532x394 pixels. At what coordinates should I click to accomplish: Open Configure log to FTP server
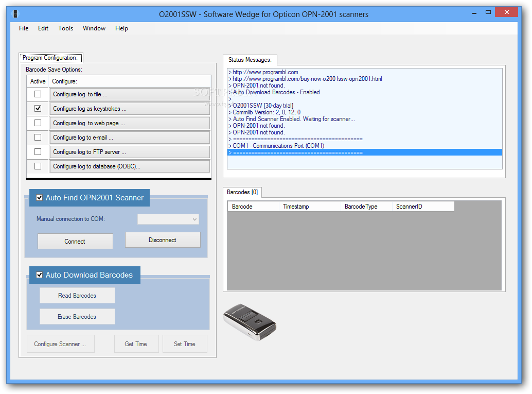coord(130,152)
